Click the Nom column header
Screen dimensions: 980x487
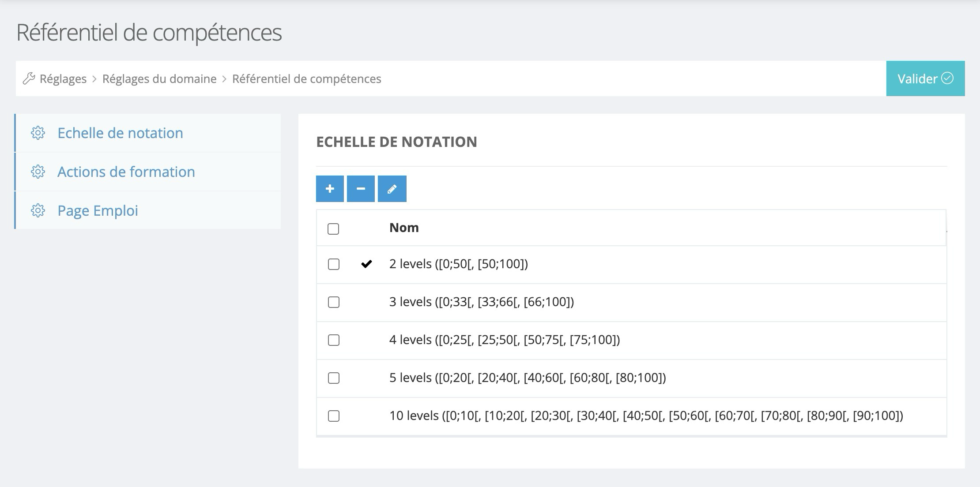(x=404, y=228)
